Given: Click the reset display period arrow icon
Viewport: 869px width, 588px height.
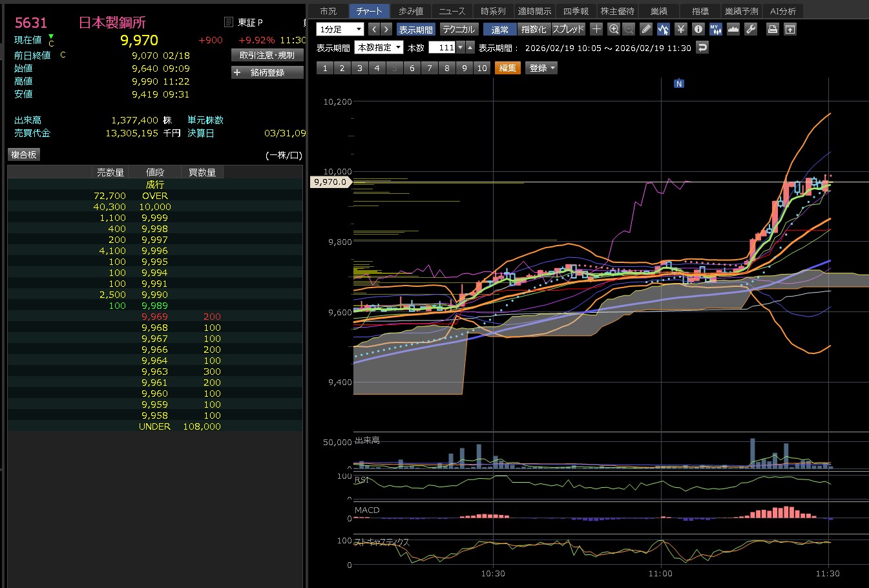Looking at the screenshot, I should pos(702,47).
